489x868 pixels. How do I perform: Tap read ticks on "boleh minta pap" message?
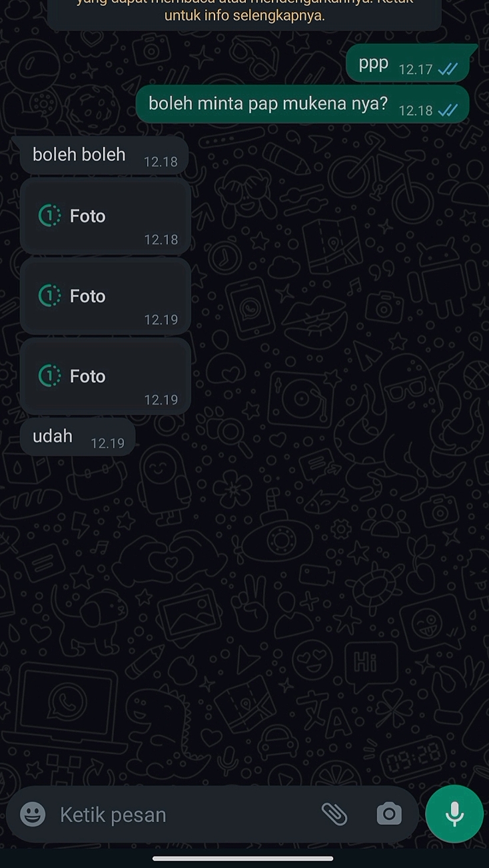click(448, 110)
